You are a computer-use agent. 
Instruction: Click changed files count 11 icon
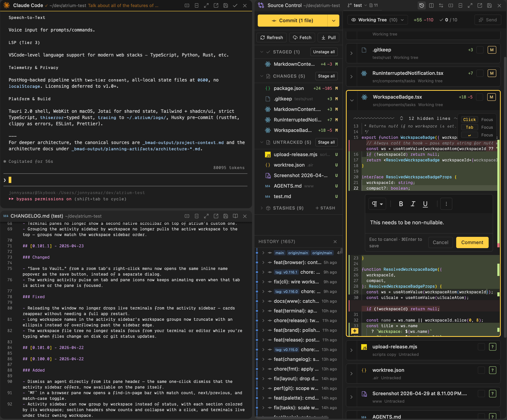coord(373,5)
